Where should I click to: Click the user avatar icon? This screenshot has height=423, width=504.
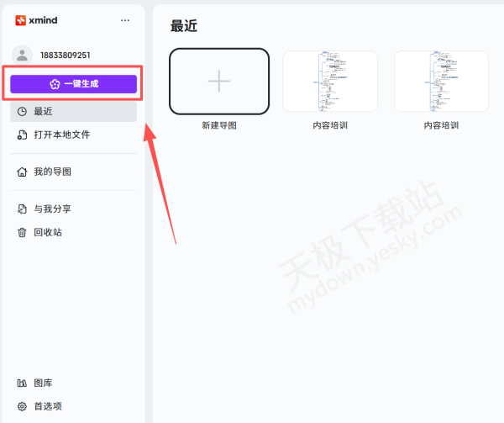(22, 55)
